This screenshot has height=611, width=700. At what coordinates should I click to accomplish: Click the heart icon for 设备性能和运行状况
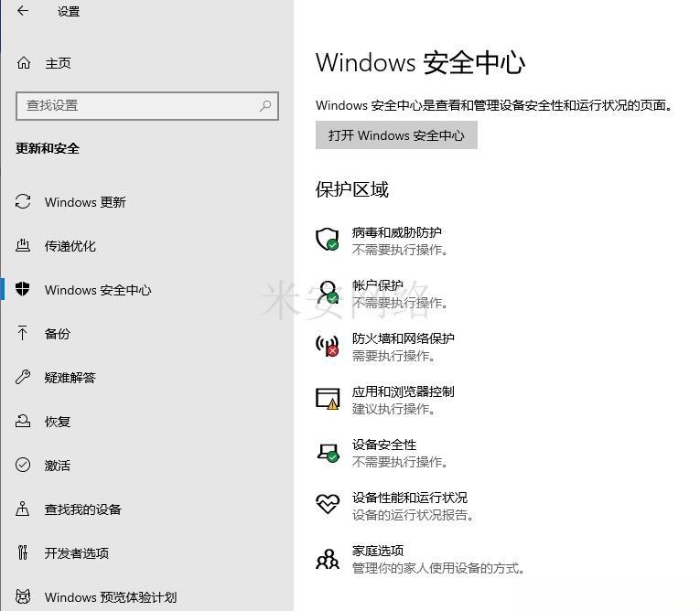click(x=328, y=504)
